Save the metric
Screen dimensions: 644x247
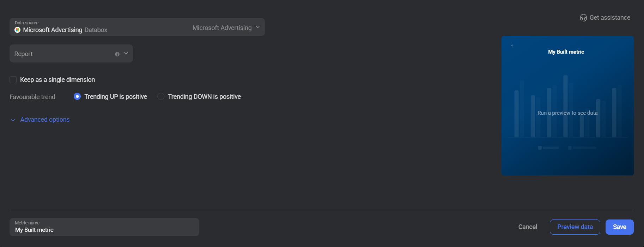[620, 227]
